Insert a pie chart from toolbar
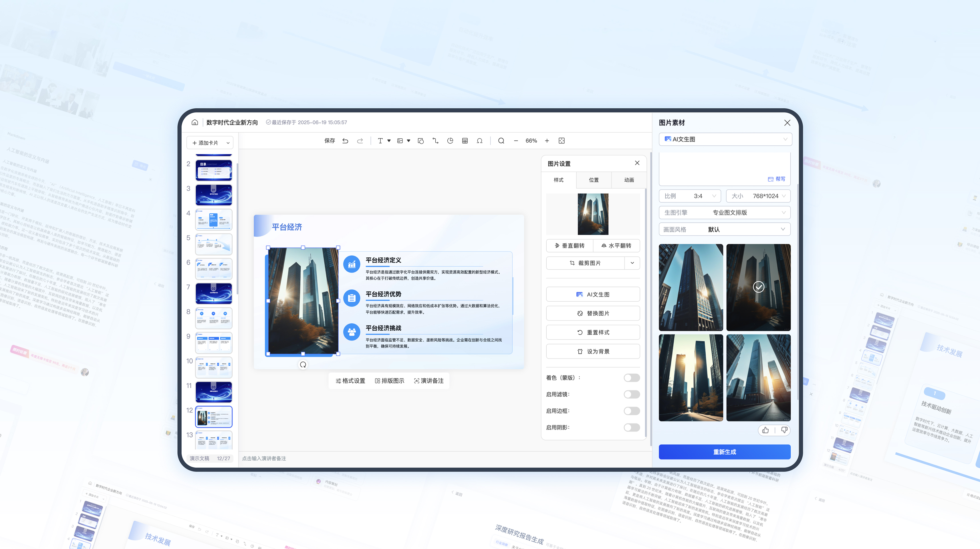This screenshot has height=549, width=980. [x=450, y=141]
